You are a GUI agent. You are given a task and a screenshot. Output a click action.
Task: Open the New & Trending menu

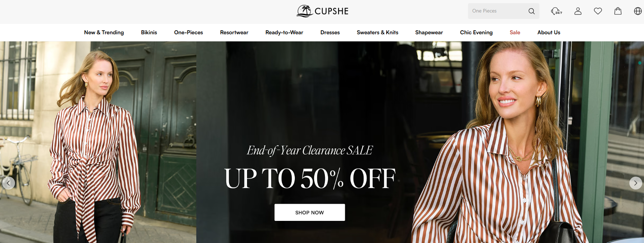[104, 32]
